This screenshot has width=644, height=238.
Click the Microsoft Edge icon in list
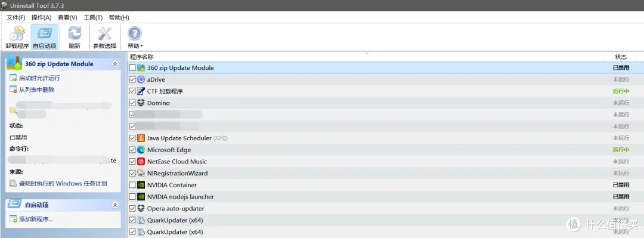[x=141, y=150]
